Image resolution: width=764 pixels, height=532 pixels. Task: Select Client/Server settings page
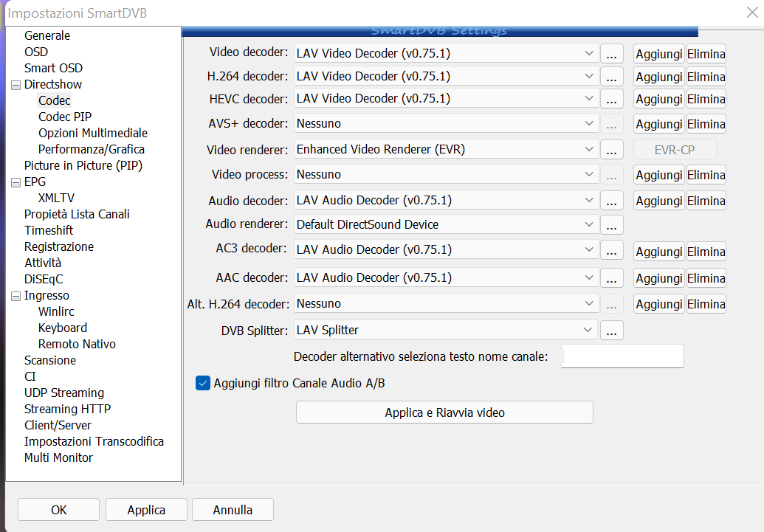tap(58, 425)
